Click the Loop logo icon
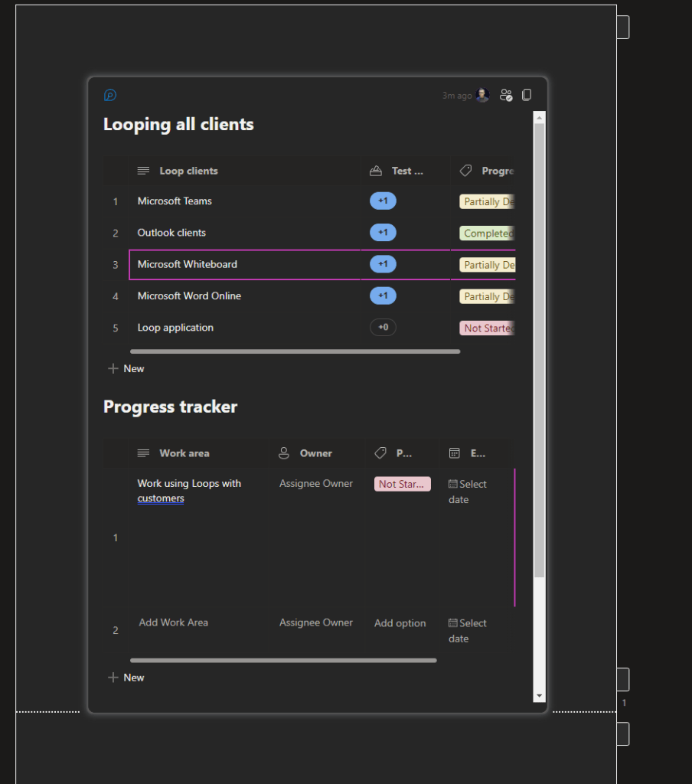Screen dimensions: 692x784 pyautogui.click(x=110, y=96)
